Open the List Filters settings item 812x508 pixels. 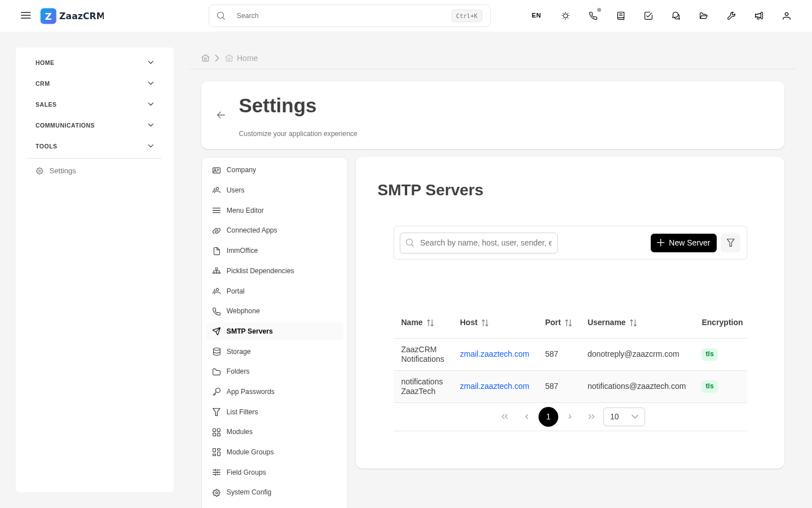[x=275, y=412]
